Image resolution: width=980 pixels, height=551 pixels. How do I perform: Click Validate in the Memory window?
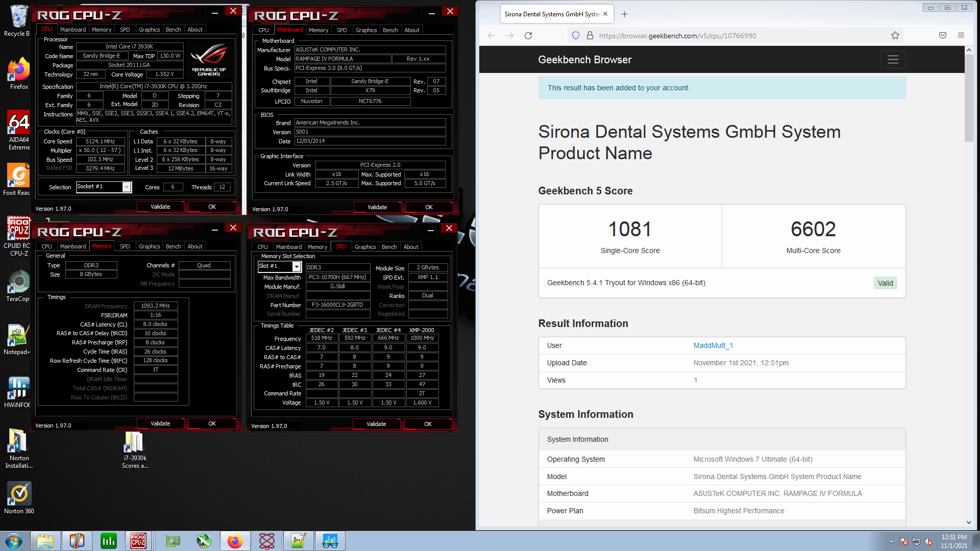coord(160,423)
